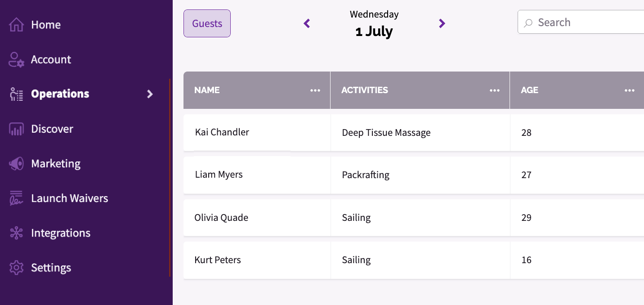Go to the previous day arrow
Screen dimensions: 644x305
[307, 23]
